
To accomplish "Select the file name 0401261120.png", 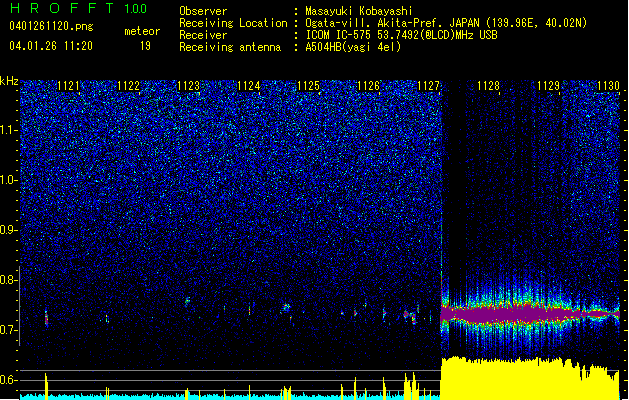I will pyautogui.click(x=51, y=26).
